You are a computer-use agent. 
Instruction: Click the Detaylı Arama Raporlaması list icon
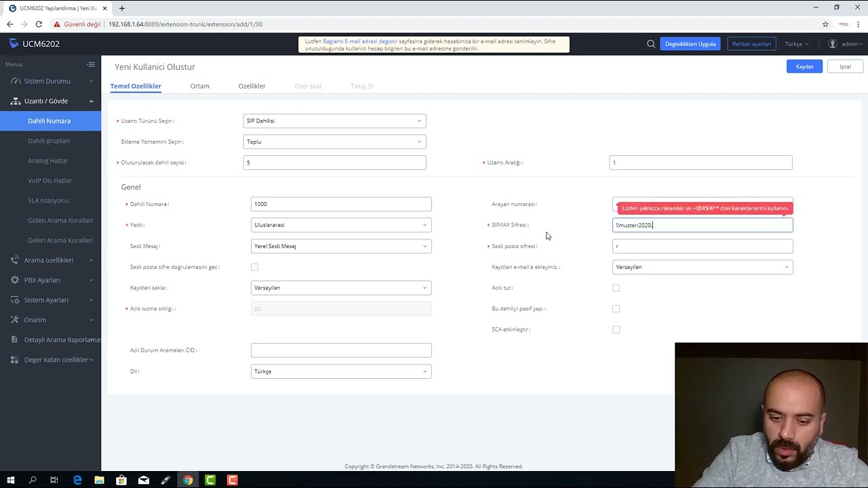(16, 340)
